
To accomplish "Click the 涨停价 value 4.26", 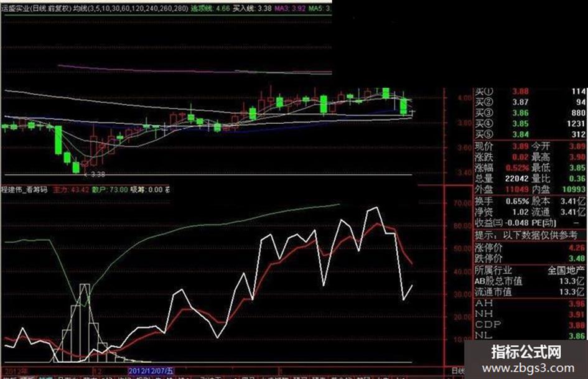I will 577,248.
